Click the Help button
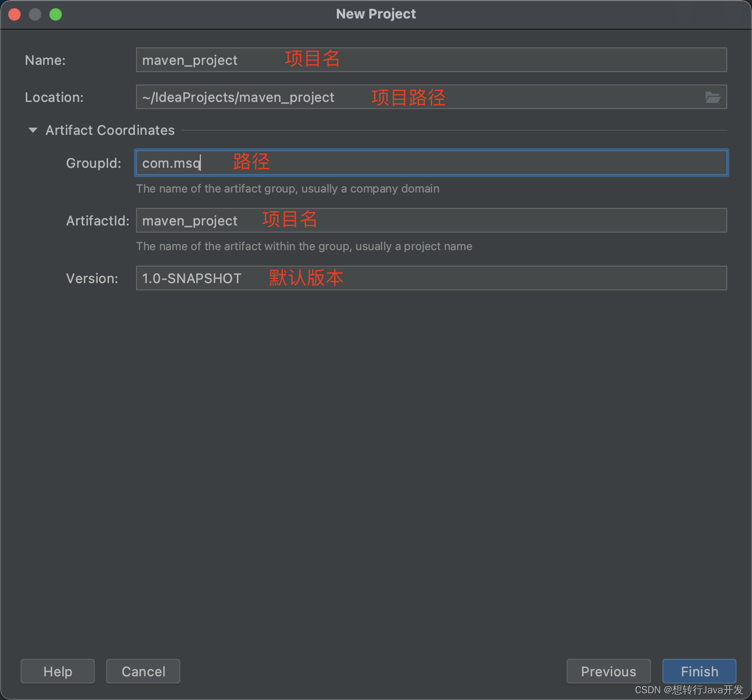 [58, 671]
